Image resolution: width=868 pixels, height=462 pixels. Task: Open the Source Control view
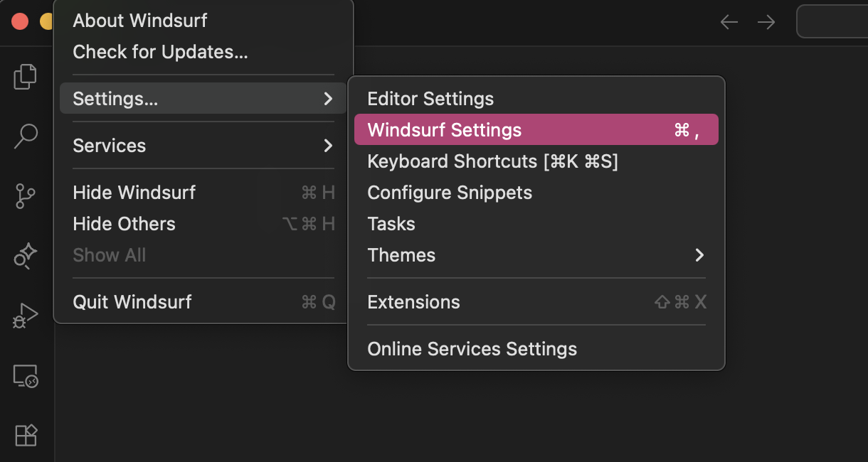pos(26,195)
